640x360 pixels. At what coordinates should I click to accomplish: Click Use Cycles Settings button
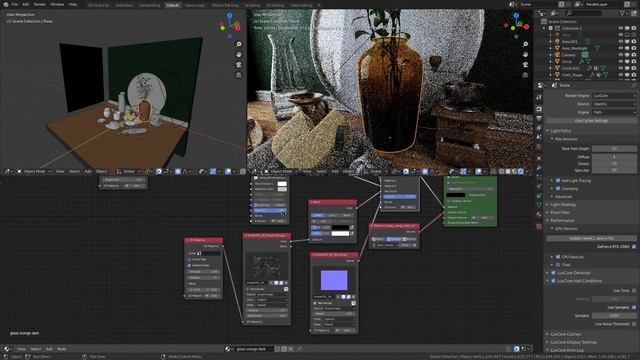pyautogui.click(x=591, y=121)
